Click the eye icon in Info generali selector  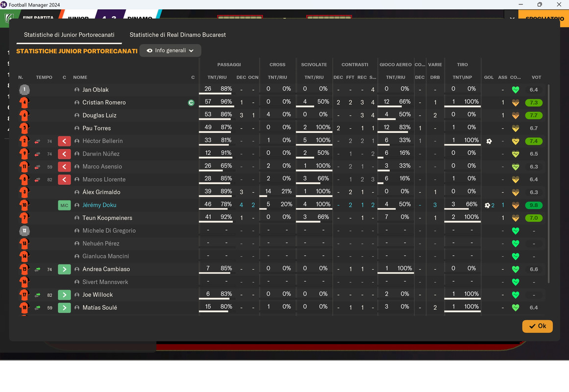(149, 50)
